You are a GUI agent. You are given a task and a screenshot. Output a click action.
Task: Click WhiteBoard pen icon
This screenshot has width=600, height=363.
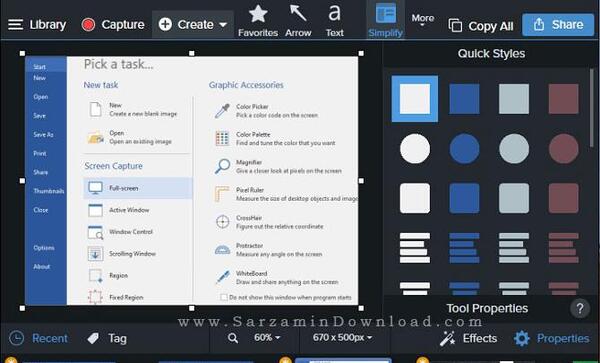(x=222, y=277)
